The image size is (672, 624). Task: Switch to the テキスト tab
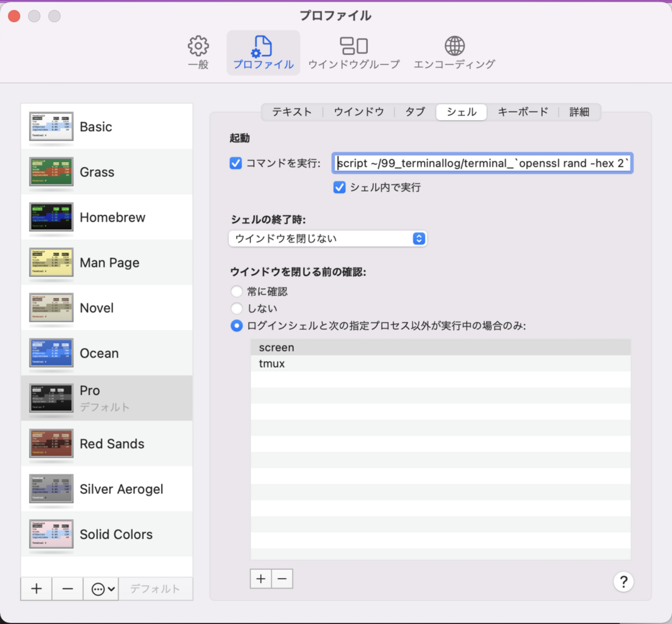[292, 112]
